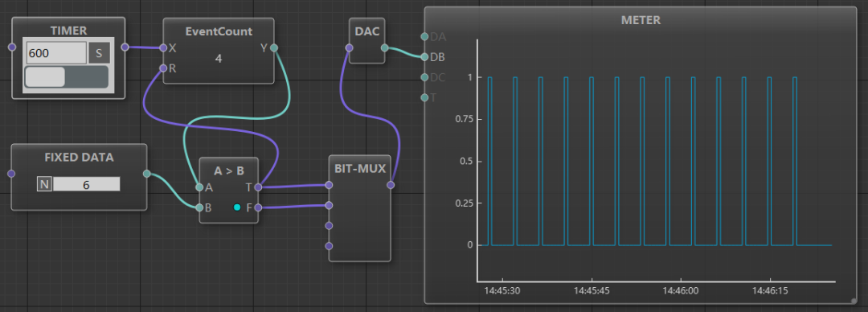Click the B input port of A > B
The image size is (868, 312).
click(199, 207)
